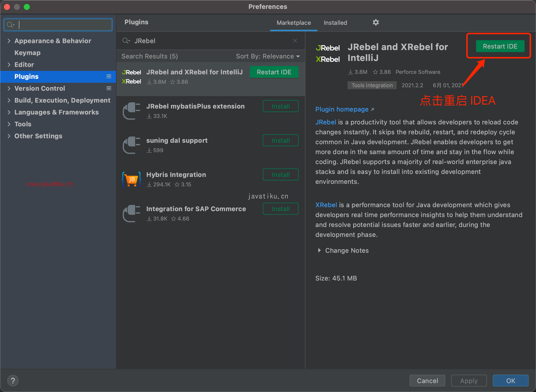Click the Apply button
Screen dimensions: 536x392
[469, 381]
